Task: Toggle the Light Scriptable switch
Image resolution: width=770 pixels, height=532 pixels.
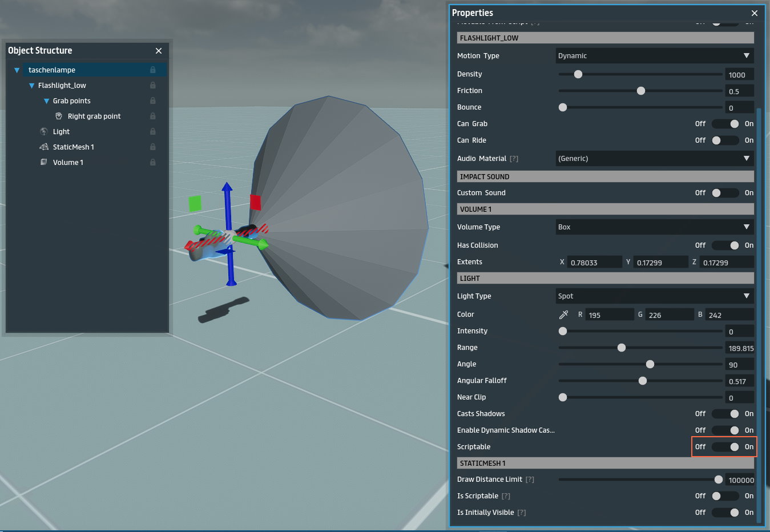Action: tap(725, 447)
